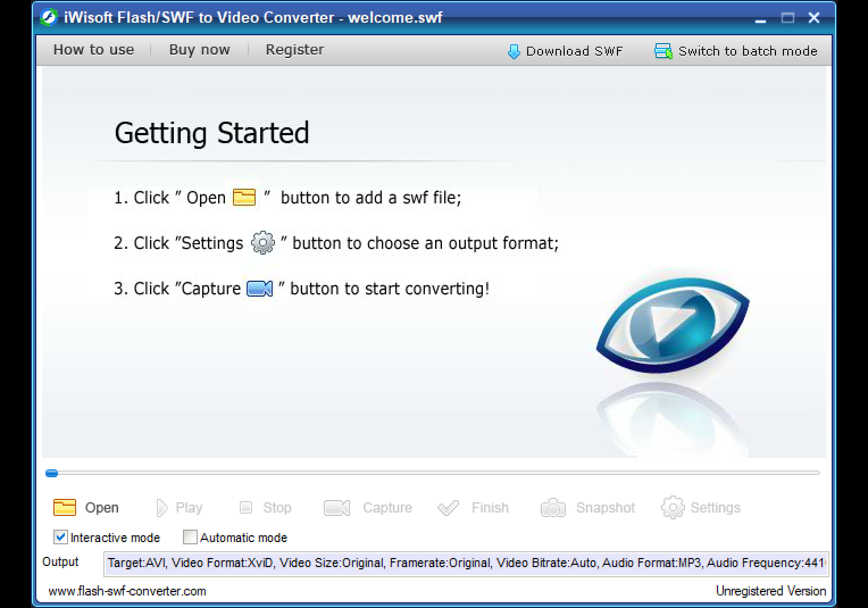Viewport: 868px width, 608px height.
Task: Click the Finish checkmark icon
Action: [x=448, y=507]
